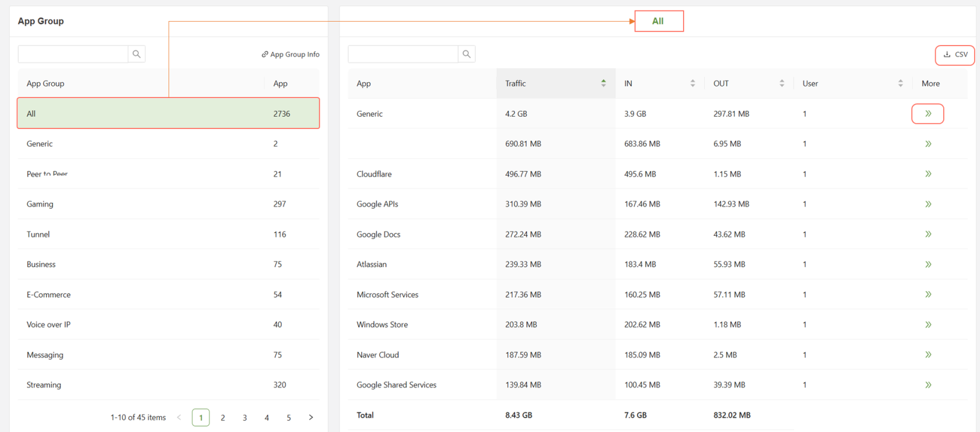Select the Gaming app group
Viewport: 980px width, 432px height.
[x=40, y=204]
